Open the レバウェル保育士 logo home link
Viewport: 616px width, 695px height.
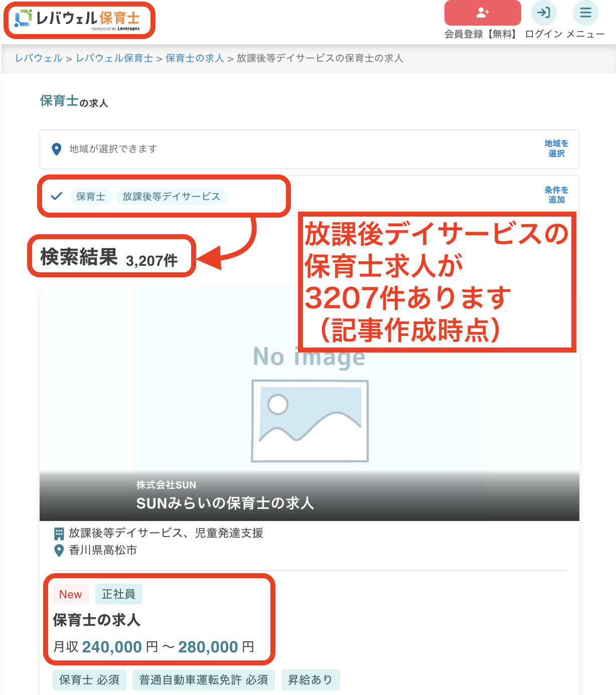click(77, 19)
